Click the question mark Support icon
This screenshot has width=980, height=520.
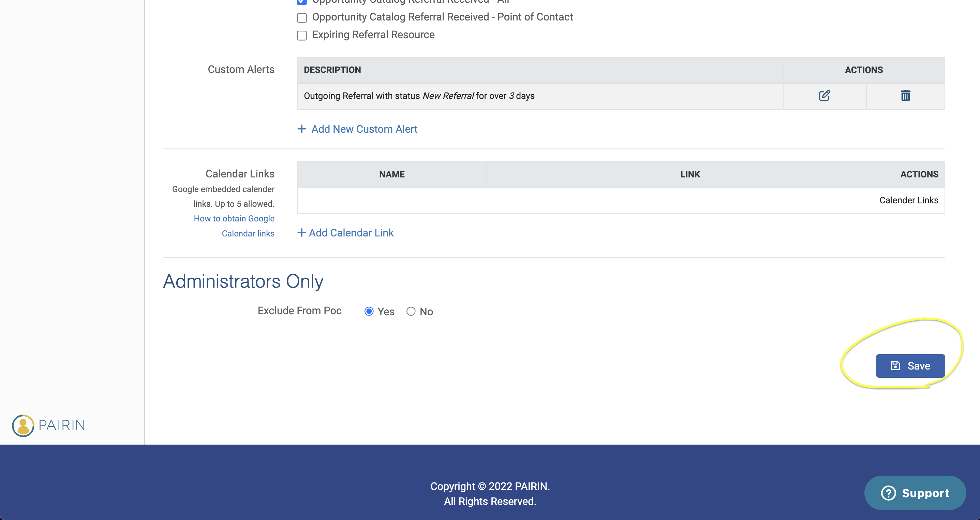click(888, 493)
